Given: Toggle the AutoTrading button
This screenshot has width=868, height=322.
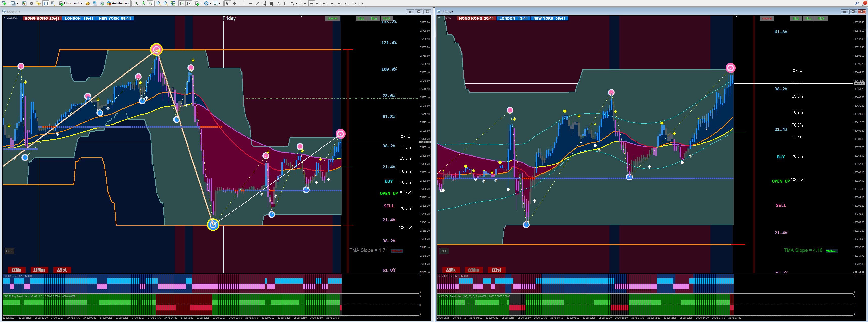Looking at the screenshot, I should (118, 3).
